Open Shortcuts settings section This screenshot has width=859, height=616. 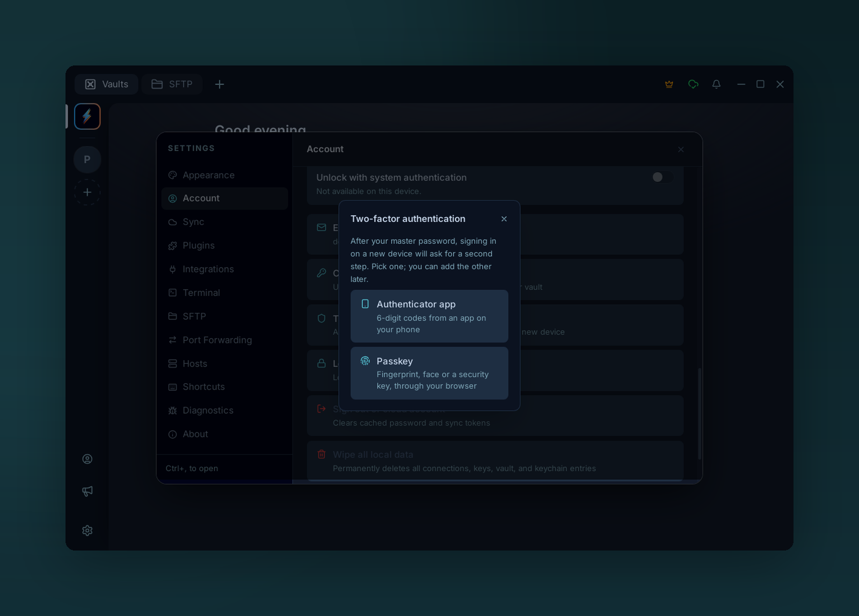(224, 387)
